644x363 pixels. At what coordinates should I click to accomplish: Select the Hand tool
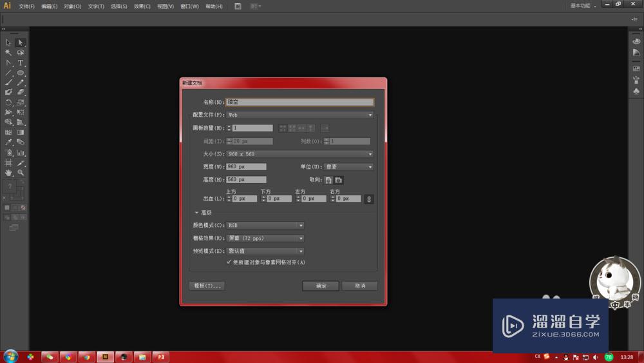[x=8, y=173]
